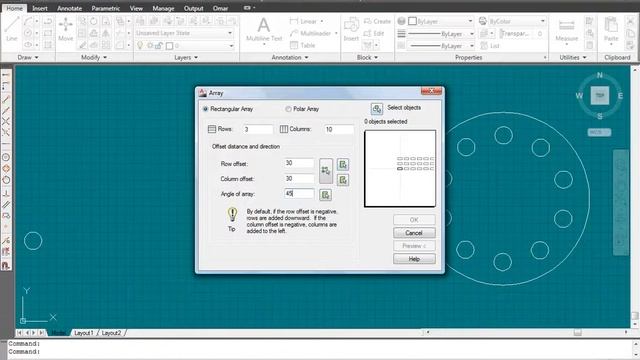This screenshot has height=360, width=640.
Task: Click the N compass direction on ViewCube
Action: (600, 75)
